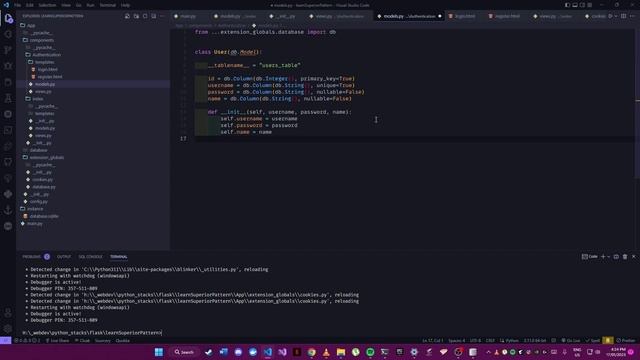Switch to the login.html editor tab
The width and height of the screenshot is (640, 360).
coord(464,16)
